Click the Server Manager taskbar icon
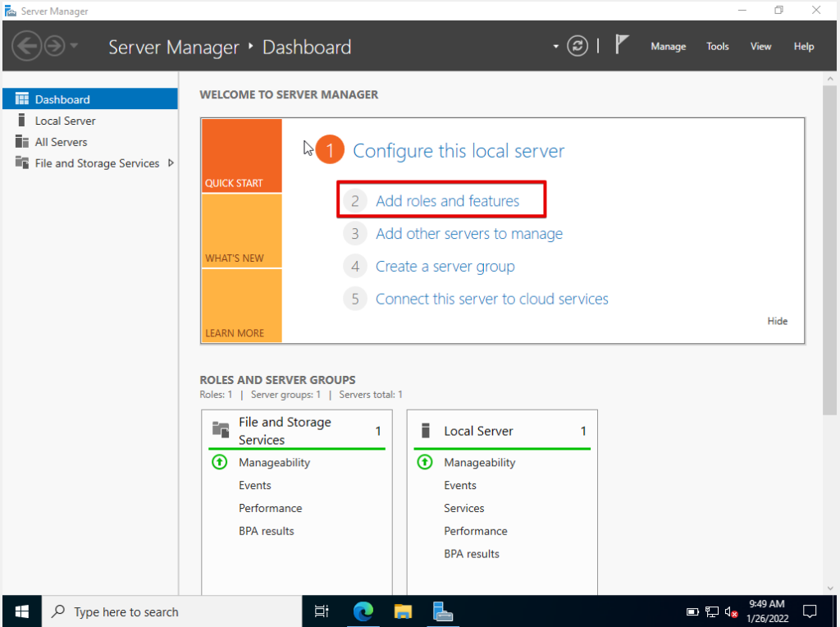Viewport: 840px width, 627px height. (x=443, y=611)
